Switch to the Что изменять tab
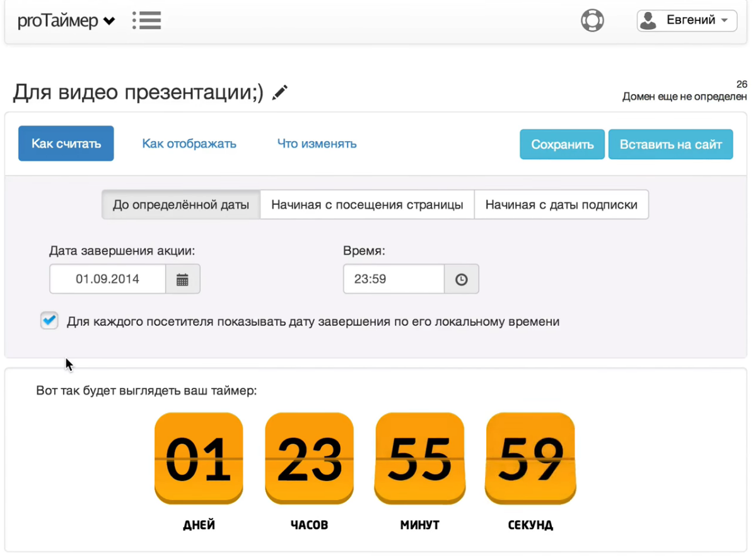 coord(317,144)
